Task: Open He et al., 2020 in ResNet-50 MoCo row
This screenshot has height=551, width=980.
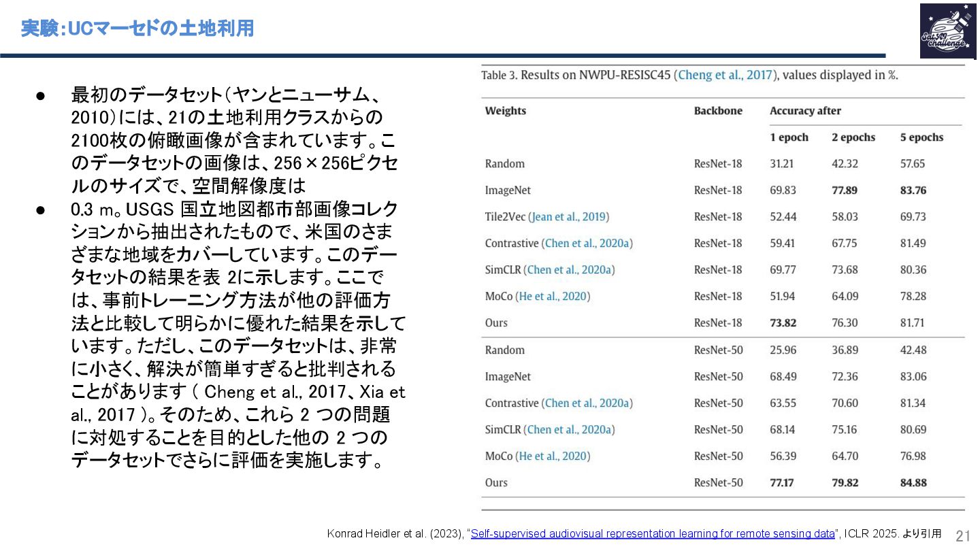Action: tap(553, 456)
